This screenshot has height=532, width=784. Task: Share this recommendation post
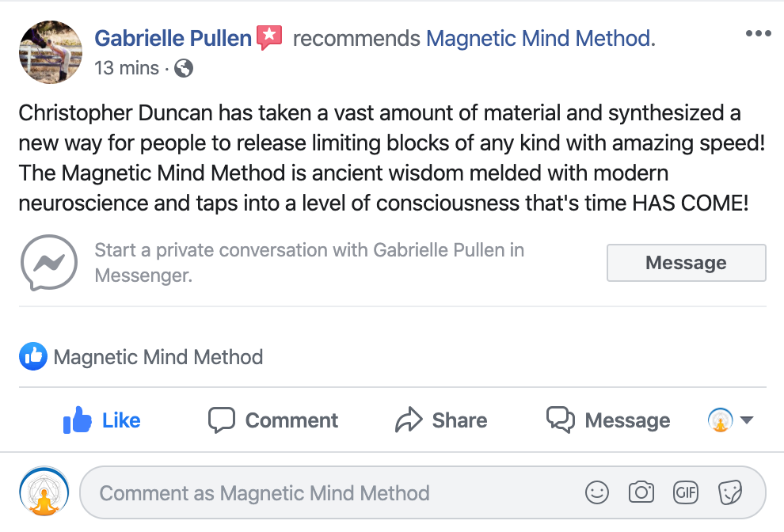pyautogui.click(x=441, y=420)
